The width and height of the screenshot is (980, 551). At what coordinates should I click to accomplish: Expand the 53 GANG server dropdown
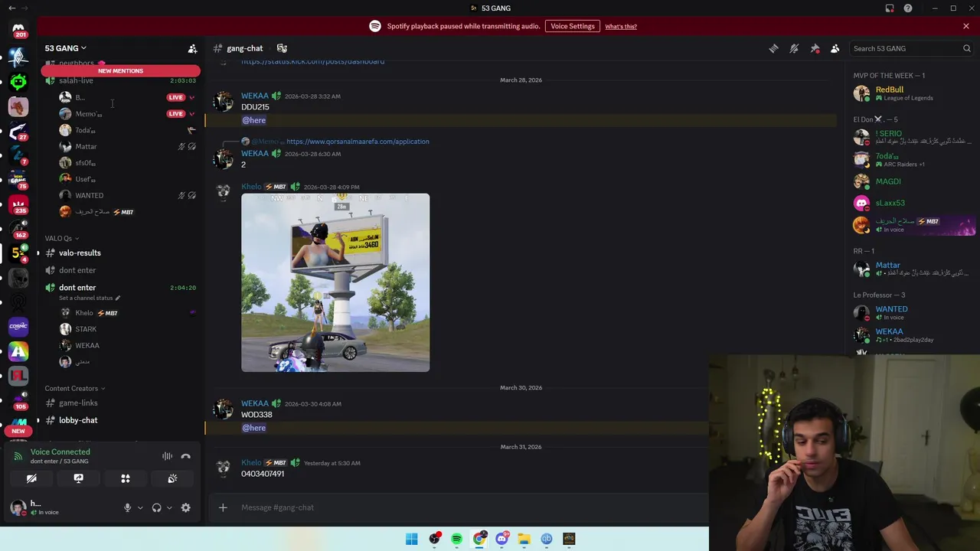tap(65, 48)
